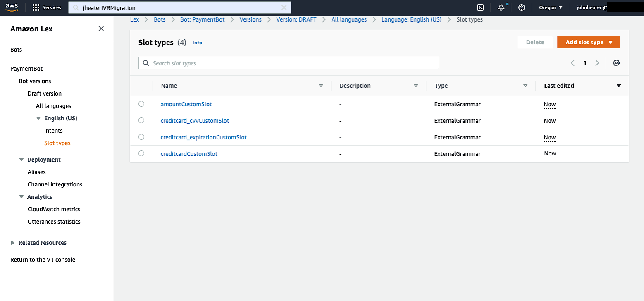Open the creditcardCustomSlot link
Screen dimensions: 644x301
pyautogui.click(x=189, y=154)
